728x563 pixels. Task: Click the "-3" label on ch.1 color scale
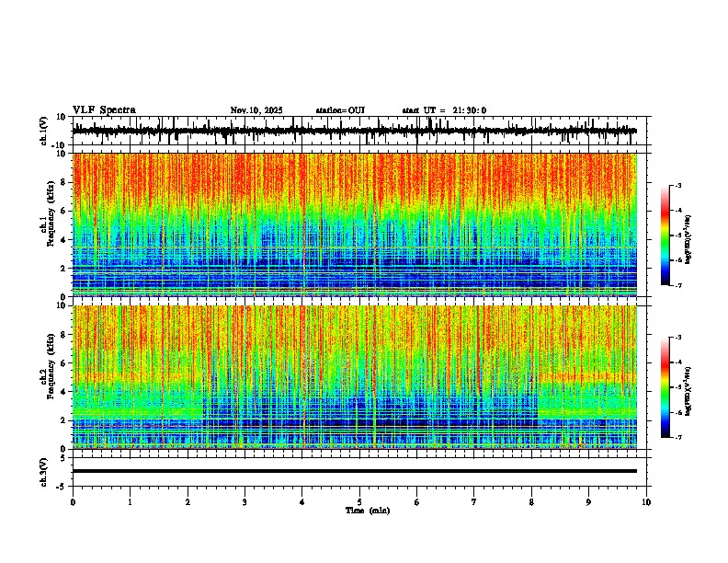point(677,185)
